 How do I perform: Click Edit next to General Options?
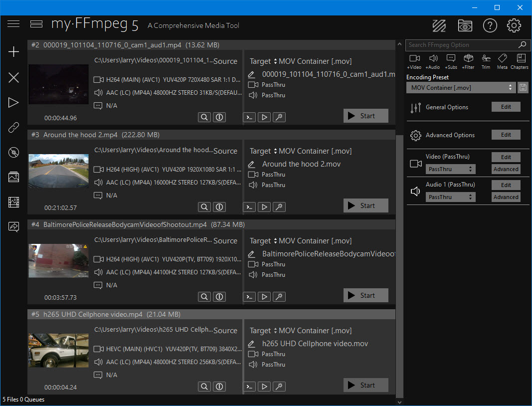click(506, 107)
